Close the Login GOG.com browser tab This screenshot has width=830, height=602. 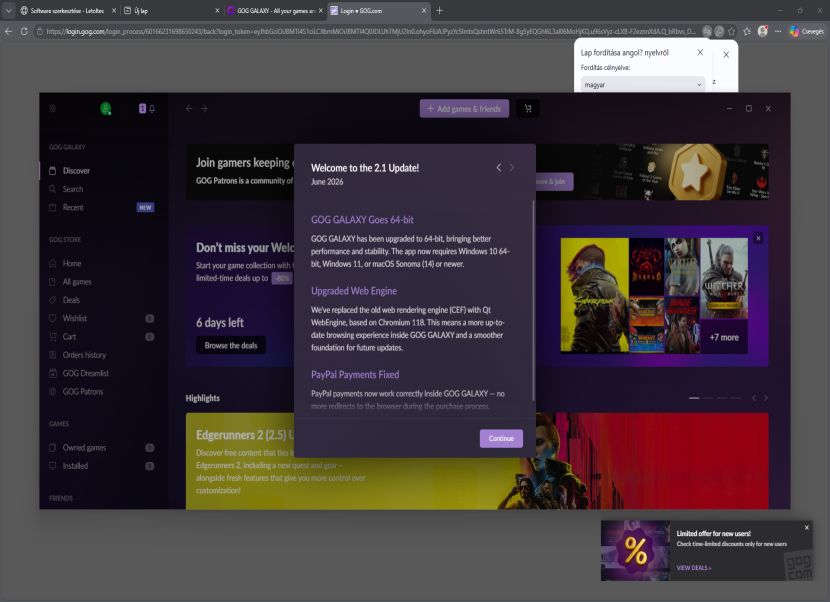(423, 11)
